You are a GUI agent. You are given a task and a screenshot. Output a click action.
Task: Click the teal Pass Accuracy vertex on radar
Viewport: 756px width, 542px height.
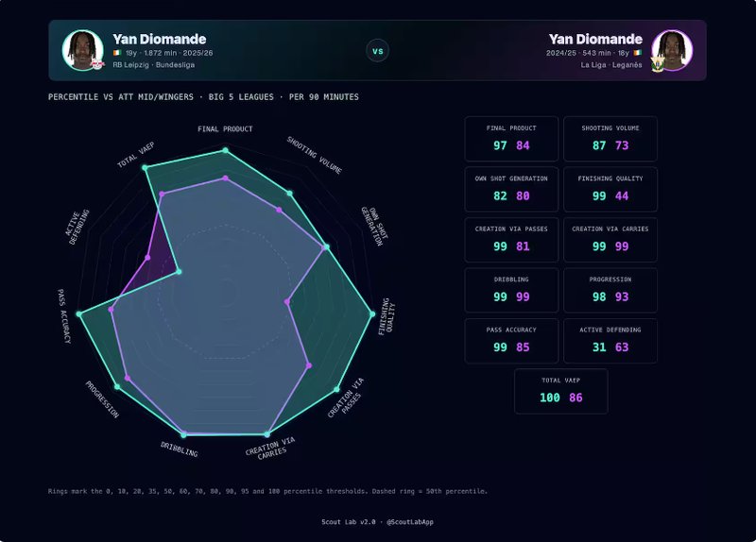[x=79, y=313]
